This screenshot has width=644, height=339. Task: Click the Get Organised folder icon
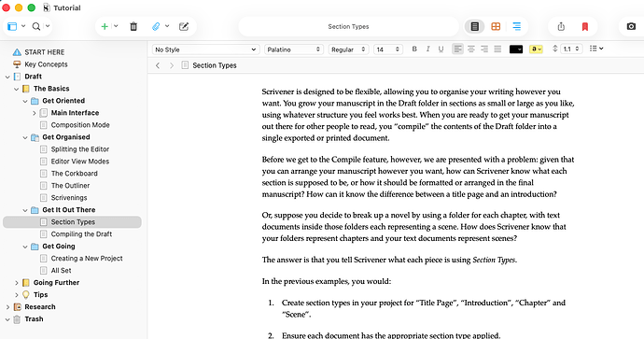pyautogui.click(x=35, y=137)
